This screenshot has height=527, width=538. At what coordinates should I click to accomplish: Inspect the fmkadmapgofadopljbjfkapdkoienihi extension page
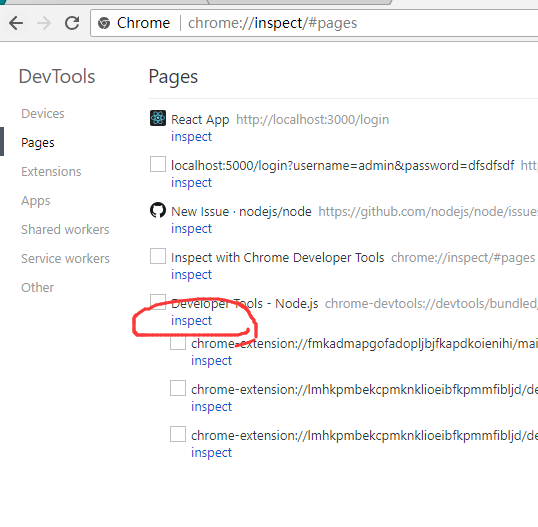[211, 361]
